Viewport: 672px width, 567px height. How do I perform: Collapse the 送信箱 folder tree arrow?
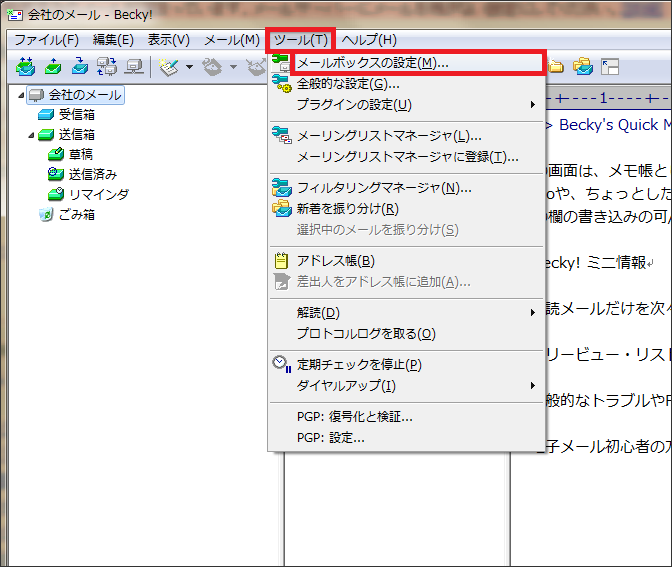pyautogui.click(x=31, y=134)
